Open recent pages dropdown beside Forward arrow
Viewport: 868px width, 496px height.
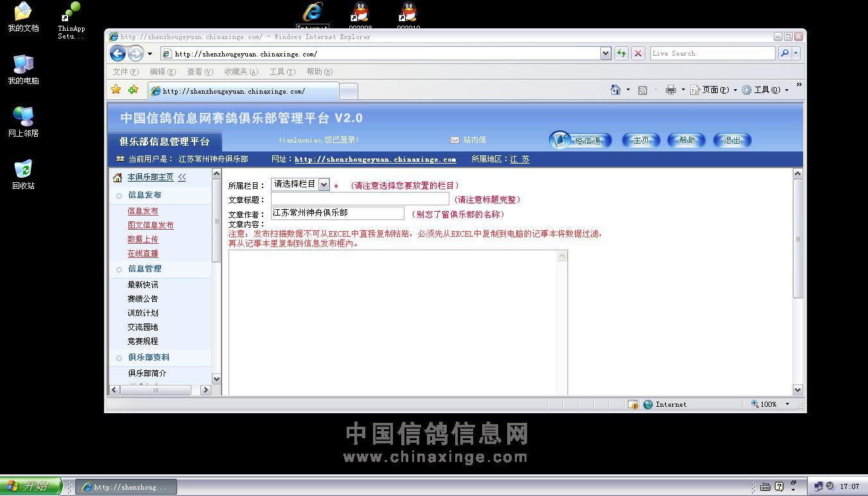click(150, 54)
